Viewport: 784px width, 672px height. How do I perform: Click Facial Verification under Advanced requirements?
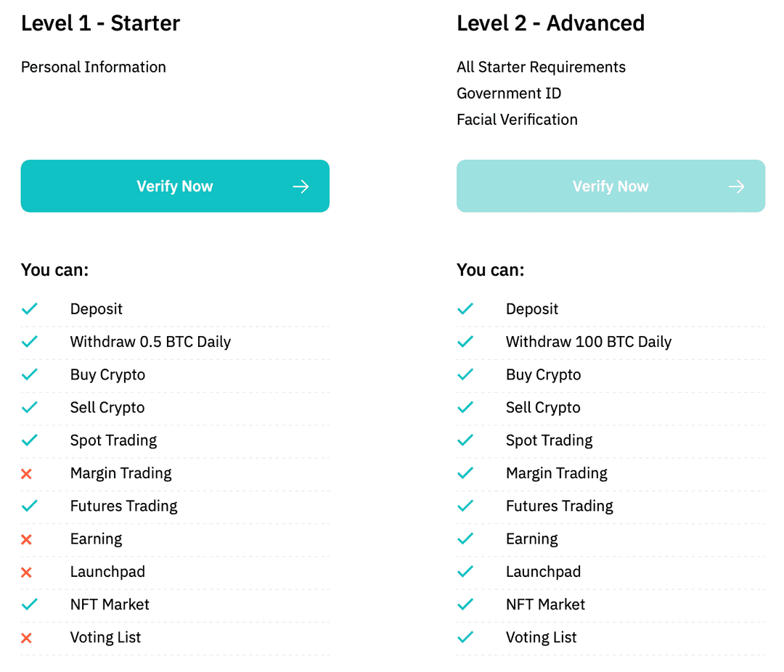pos(517,119)
